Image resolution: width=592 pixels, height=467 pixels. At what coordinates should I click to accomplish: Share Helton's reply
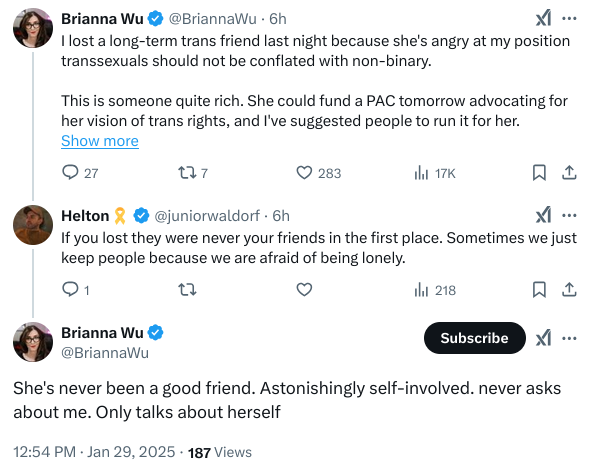click(569, 290)
